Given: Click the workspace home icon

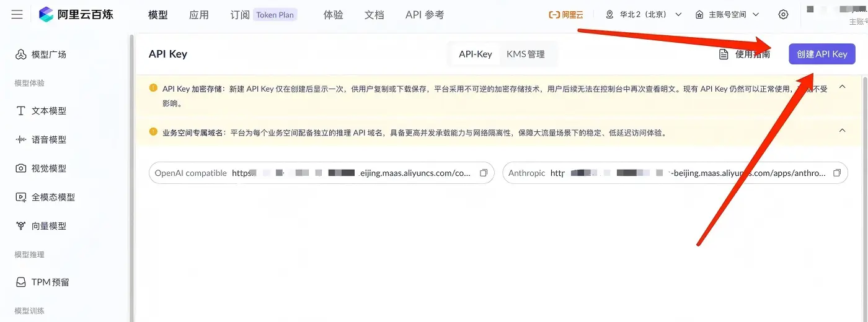Looking at the screenshot, I should pos(699,14).
